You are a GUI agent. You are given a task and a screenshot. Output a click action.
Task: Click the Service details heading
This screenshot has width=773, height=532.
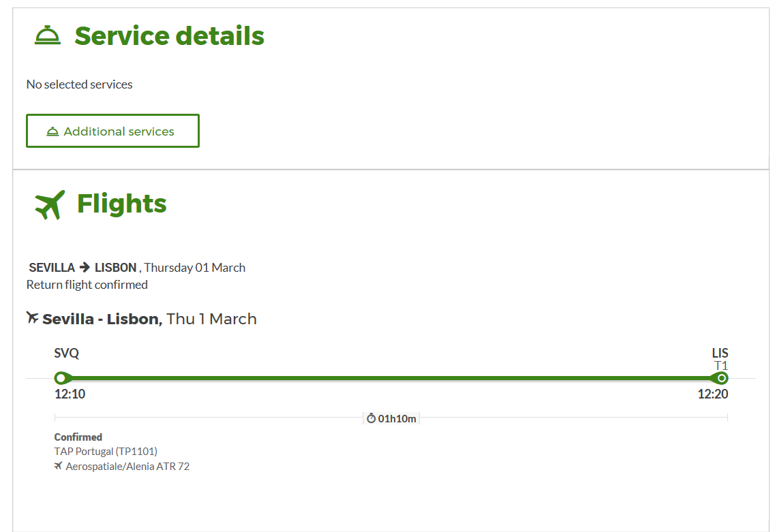coord(169,35)
